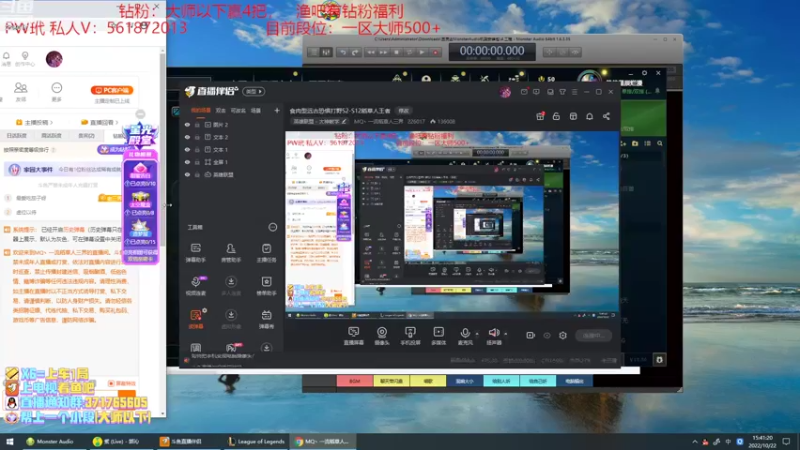Image resolution: width=800 pixels, height=450 pixels.
Task: Toggle the preview eye icon beside settings gear
Action: pos(547,335)
